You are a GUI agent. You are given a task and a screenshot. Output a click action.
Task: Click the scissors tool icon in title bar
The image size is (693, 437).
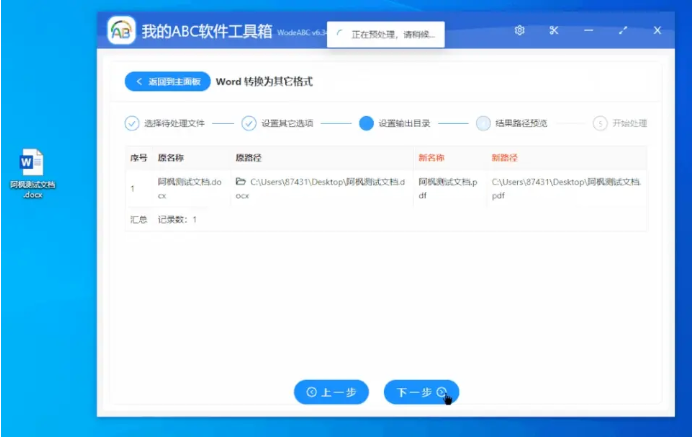pos(554,30)
